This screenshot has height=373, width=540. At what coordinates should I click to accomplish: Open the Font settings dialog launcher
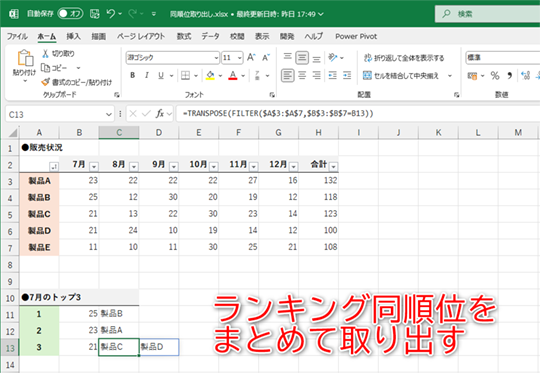point(272,95)
